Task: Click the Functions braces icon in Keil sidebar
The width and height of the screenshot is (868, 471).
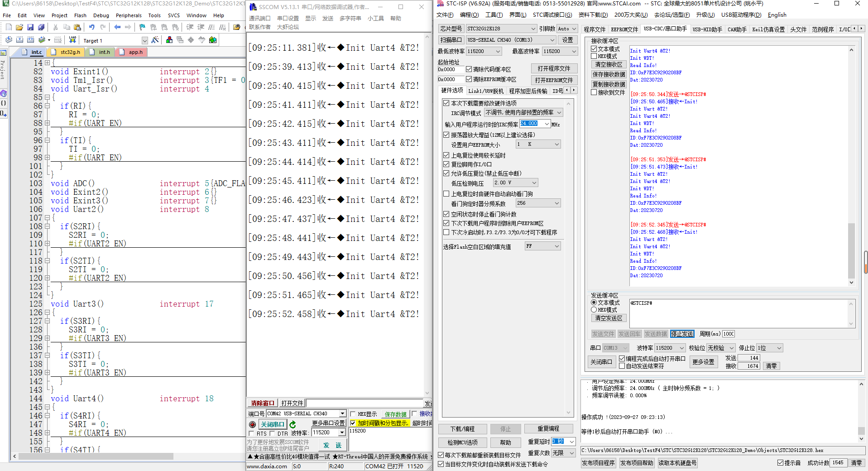Action: coord(3,103)
